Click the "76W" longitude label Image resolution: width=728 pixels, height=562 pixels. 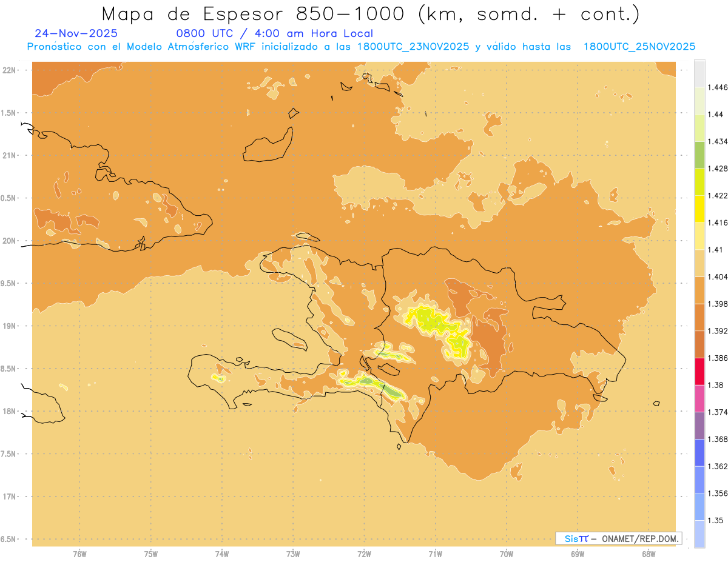click(80, 554)
